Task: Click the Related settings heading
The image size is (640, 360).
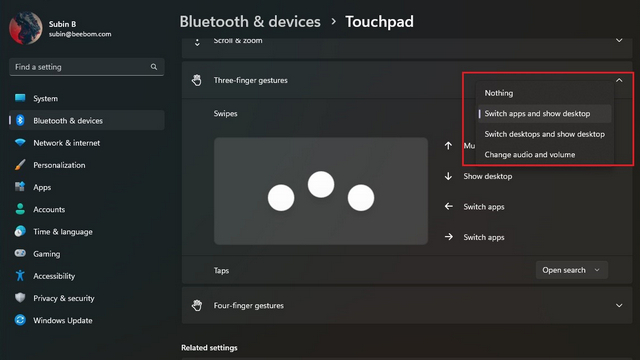Action: 209,348
